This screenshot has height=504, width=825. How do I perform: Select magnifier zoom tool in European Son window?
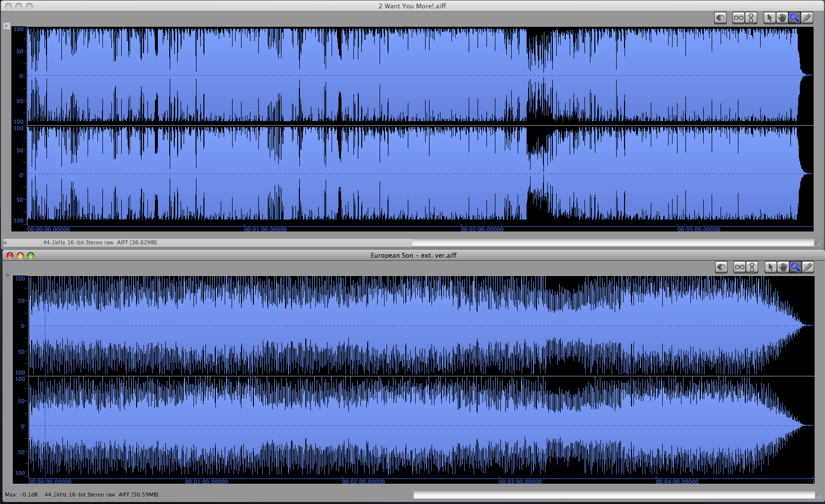795,267
